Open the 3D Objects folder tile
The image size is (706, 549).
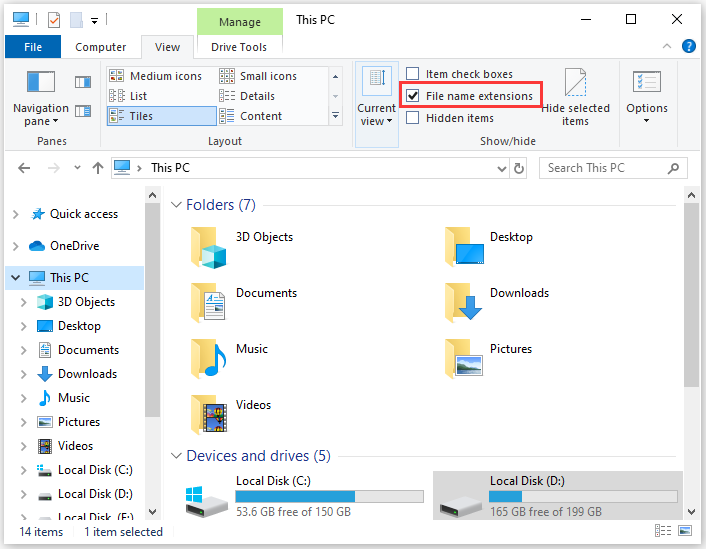click(x=242, y=247)
